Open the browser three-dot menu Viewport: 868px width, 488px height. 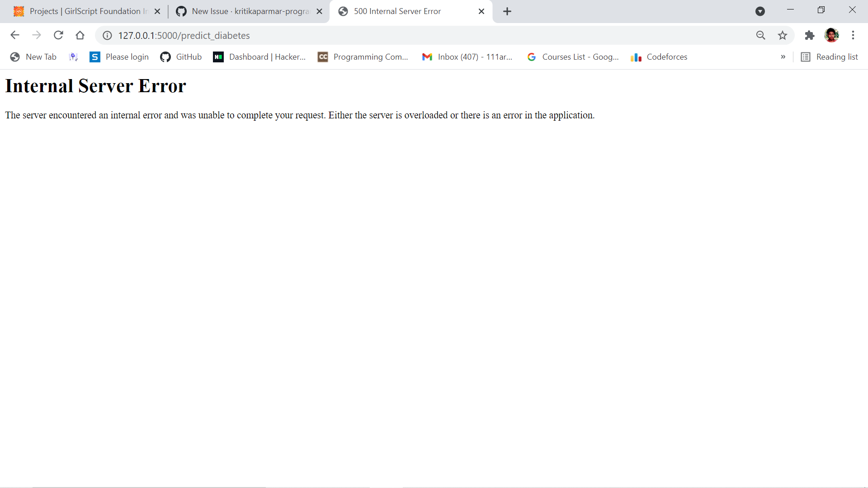point(854,35)
